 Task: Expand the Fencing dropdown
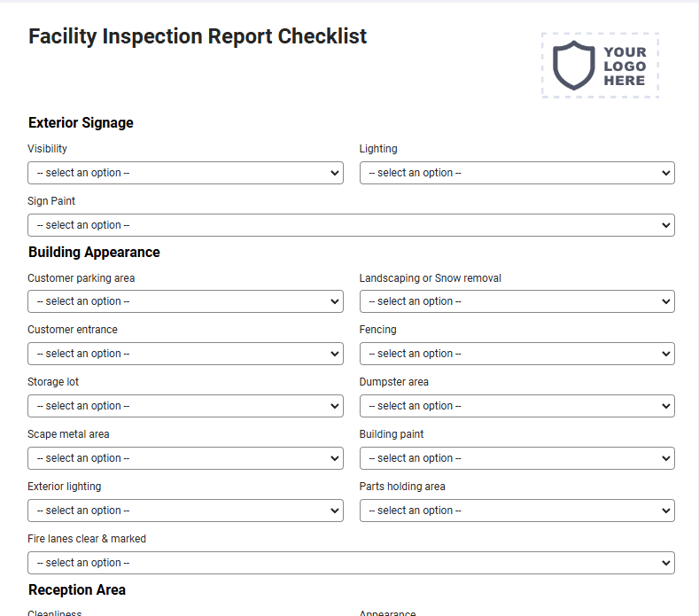pyautogui.click(x=517, y=354)
